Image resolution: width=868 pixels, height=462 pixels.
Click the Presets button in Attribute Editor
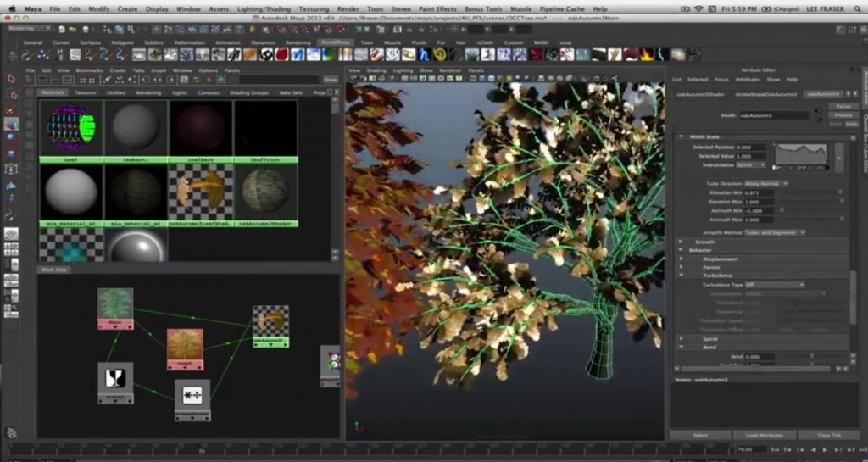843,114
